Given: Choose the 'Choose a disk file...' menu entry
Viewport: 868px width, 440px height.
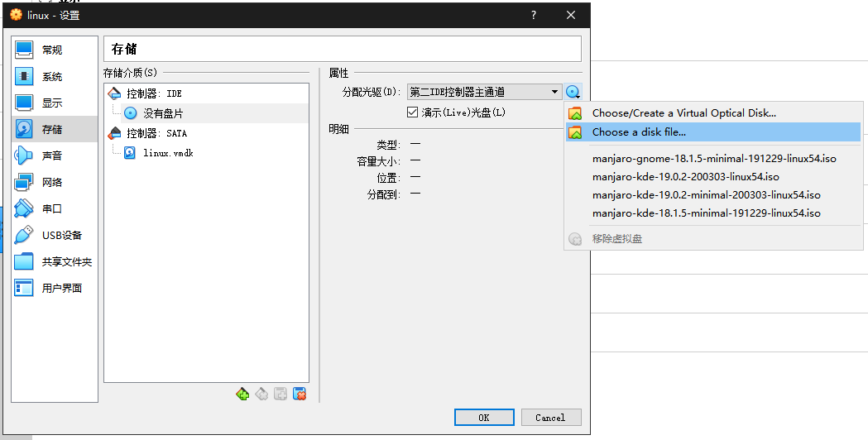Looking at the screenshot, I should point(638,132).
